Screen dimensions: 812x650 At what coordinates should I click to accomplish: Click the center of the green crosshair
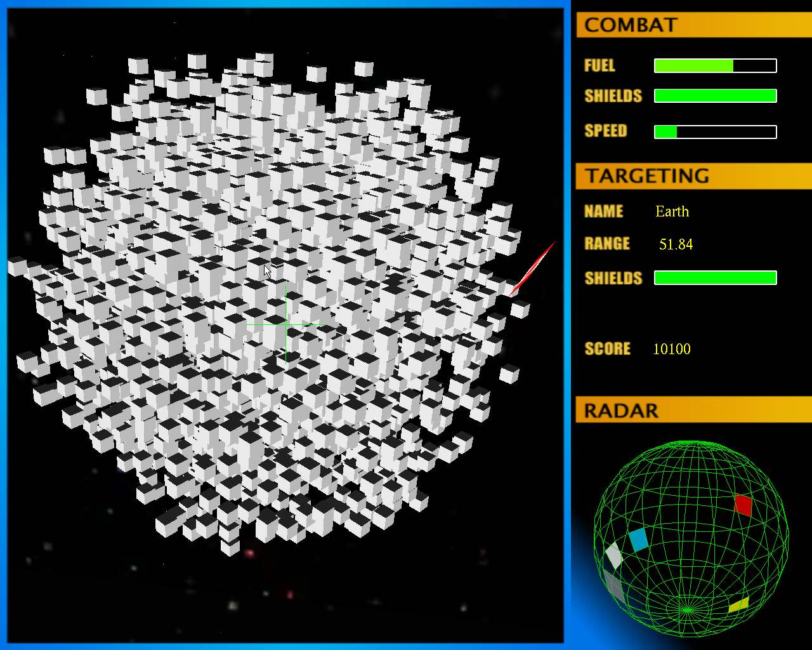pyautogui.click(x=286, y=324)
